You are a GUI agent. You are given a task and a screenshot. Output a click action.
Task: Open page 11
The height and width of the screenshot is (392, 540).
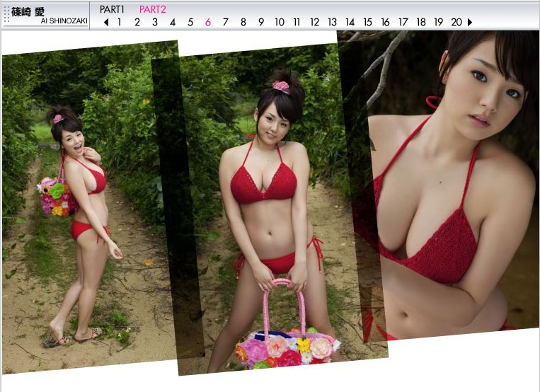click(x=297, y=23)
